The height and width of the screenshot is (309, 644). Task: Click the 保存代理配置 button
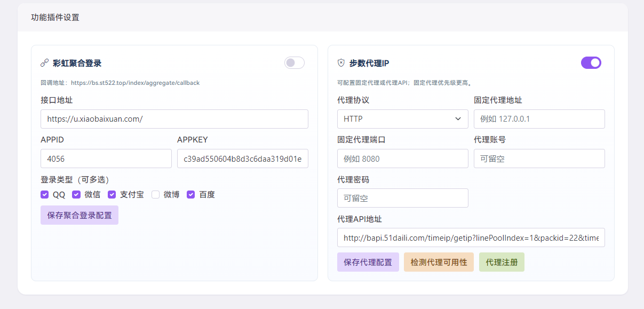click(368, 262)
